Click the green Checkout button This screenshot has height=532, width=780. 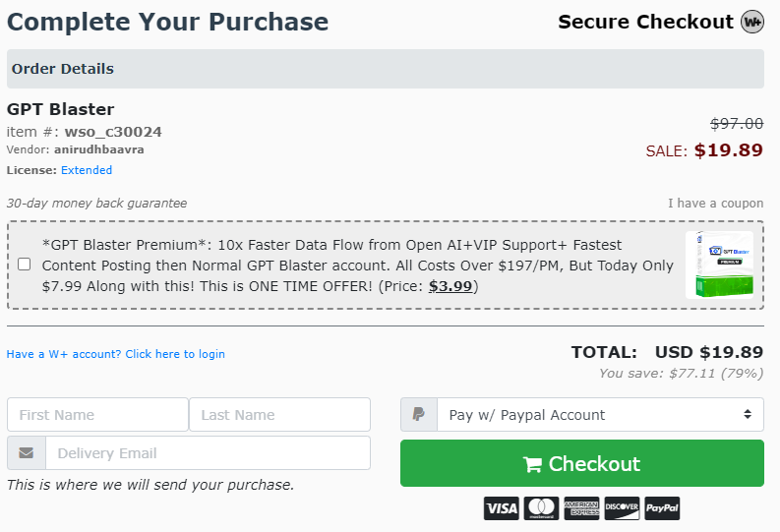click(x=582, y=463)
